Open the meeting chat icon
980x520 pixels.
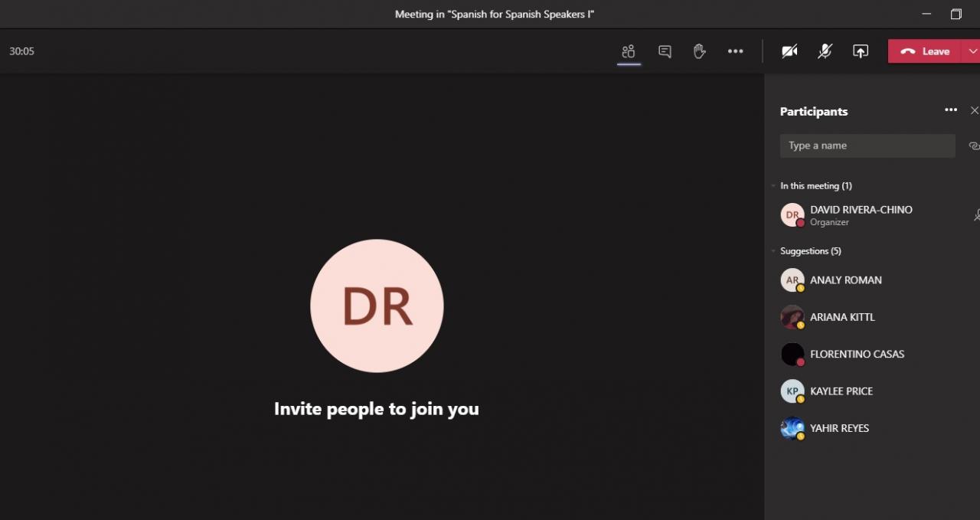665,51
